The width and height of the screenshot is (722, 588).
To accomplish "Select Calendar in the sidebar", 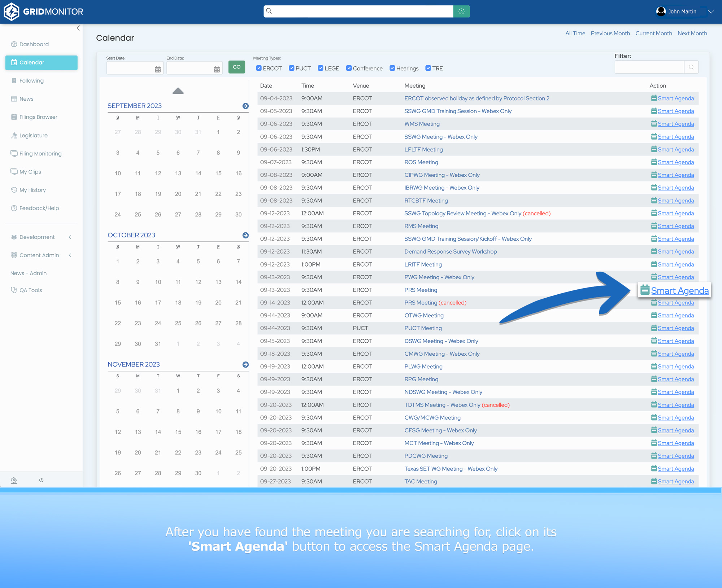I will coord(42,63).
